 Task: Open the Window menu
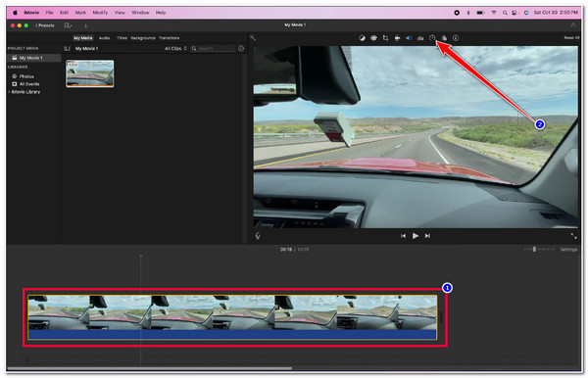(x=140, y=13)
